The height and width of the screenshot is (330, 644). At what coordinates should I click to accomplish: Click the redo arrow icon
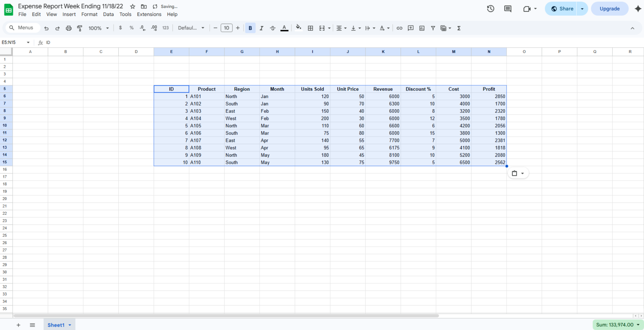[x=57, y=28]
